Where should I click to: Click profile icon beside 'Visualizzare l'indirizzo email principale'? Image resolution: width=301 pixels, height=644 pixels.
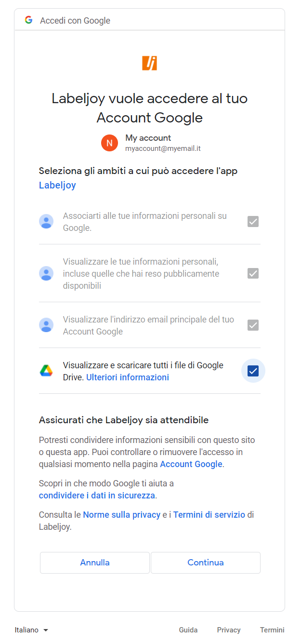coord(46,325)
